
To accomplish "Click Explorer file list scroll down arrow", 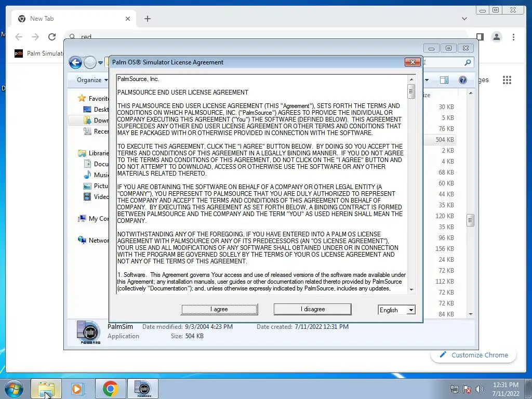I will coord(470,314).
